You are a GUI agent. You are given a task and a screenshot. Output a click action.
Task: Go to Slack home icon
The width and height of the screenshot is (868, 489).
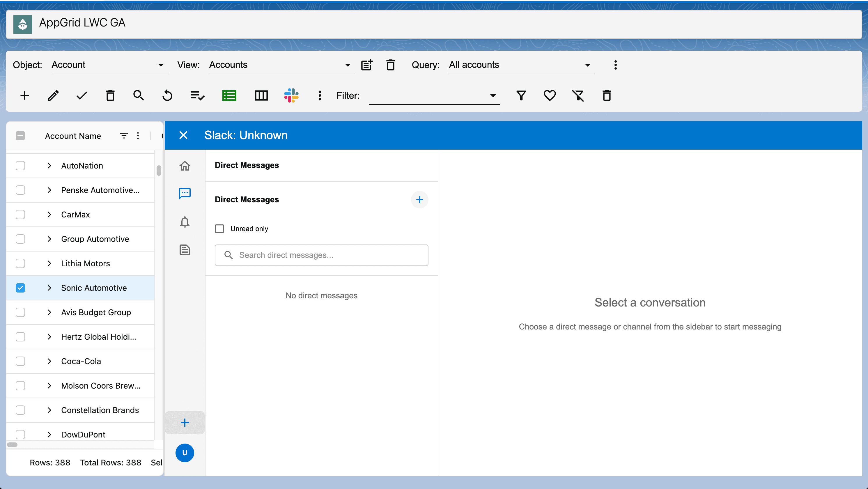[x=185, y=165]
